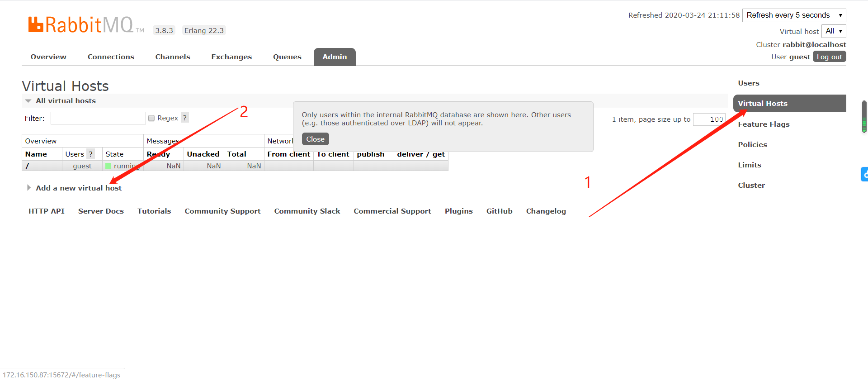The width and height of the screenshot is (868, 381).
Task: Sort by the publish column header
Action: 370,154
